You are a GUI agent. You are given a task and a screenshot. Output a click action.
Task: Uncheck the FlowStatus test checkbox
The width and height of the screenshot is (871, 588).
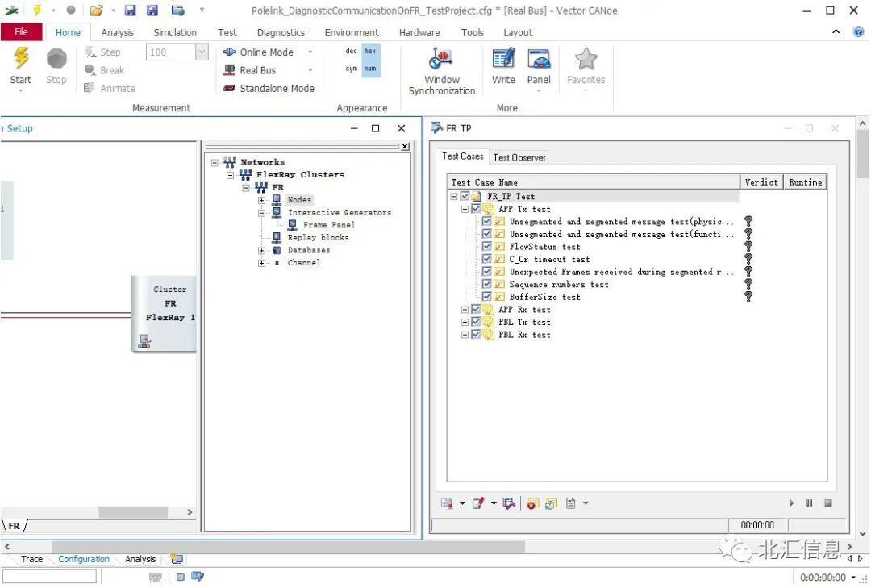coord(487,246)
